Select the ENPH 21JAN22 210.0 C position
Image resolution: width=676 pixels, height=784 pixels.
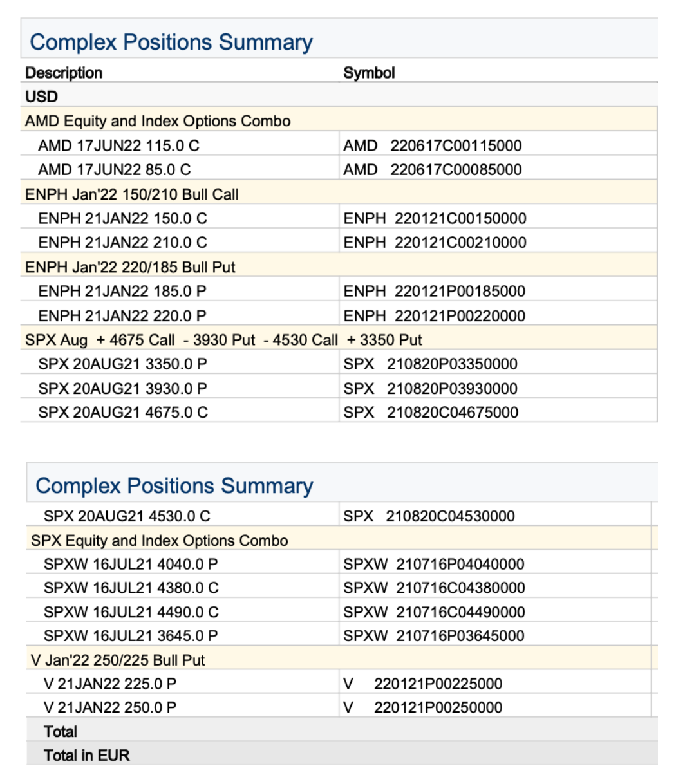[122, 243]
